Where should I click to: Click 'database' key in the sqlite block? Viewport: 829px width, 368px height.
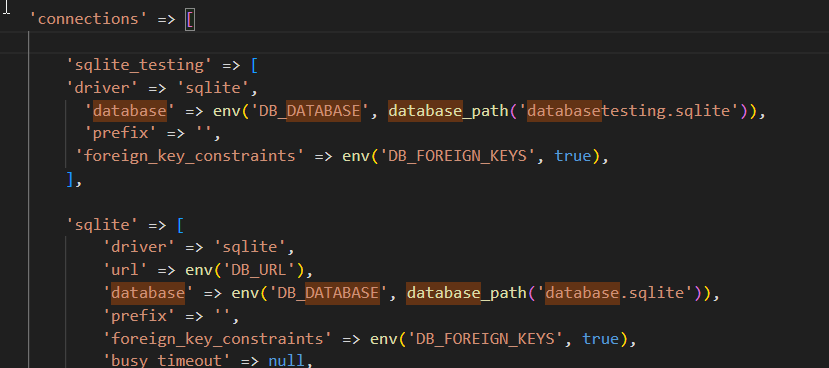pos(148,292)
